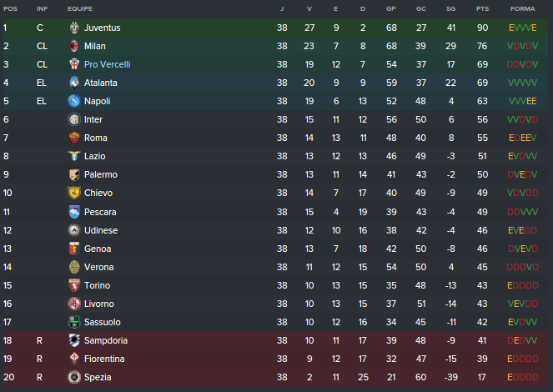
Task: Select the Chievo team name
Action: 99,193
